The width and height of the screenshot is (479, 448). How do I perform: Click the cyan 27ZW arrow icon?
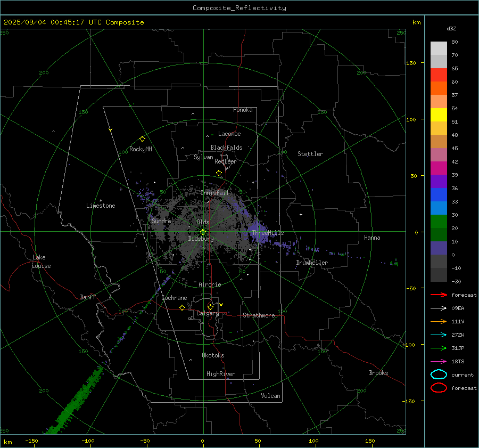click(439, 335)
